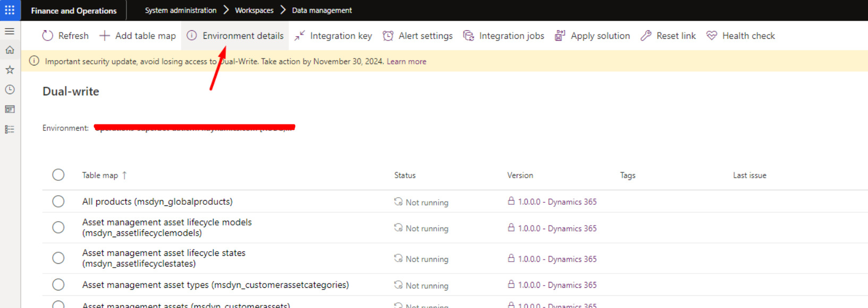Click Not running status of lifecycle states
This screenshot has width=868, height=308.
click(427, 259)
